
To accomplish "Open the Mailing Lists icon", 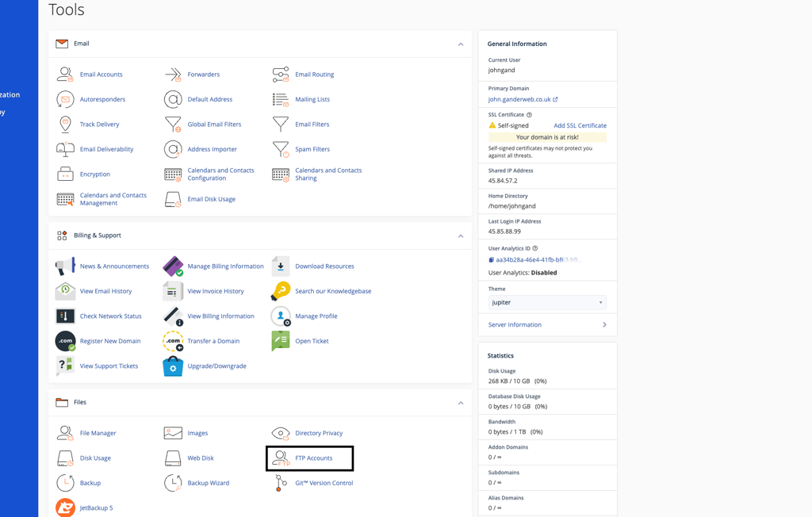I will coord(281,99).
